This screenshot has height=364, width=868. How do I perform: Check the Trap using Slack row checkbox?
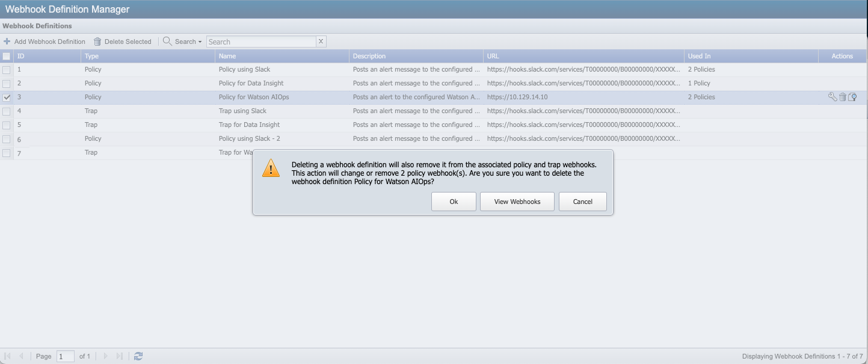pos(7,111)
